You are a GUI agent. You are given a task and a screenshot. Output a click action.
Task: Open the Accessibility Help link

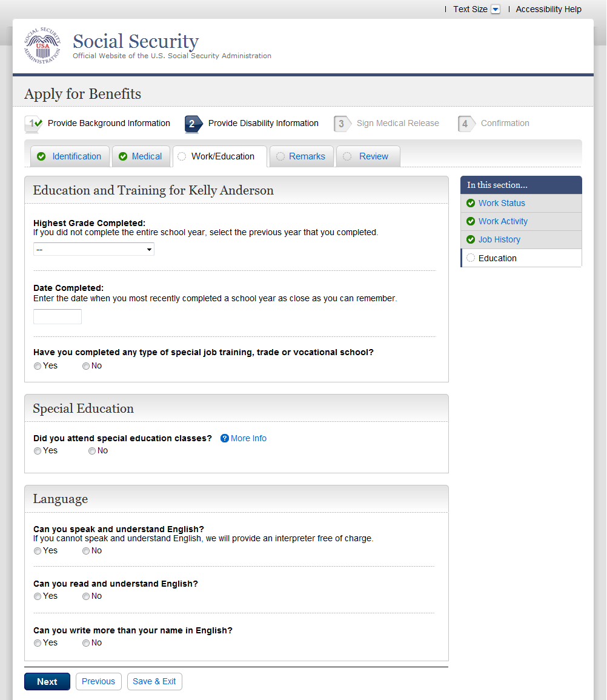[x=548, y=9]
